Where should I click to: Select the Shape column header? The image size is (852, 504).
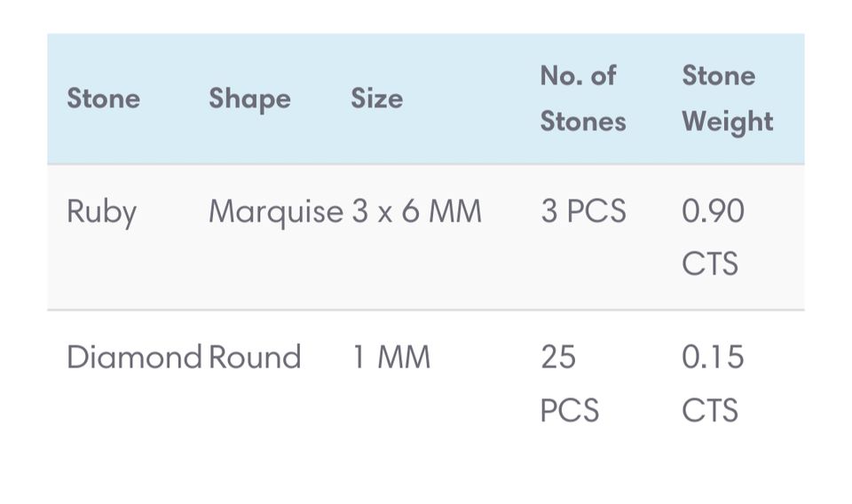(x=249, y=98)
